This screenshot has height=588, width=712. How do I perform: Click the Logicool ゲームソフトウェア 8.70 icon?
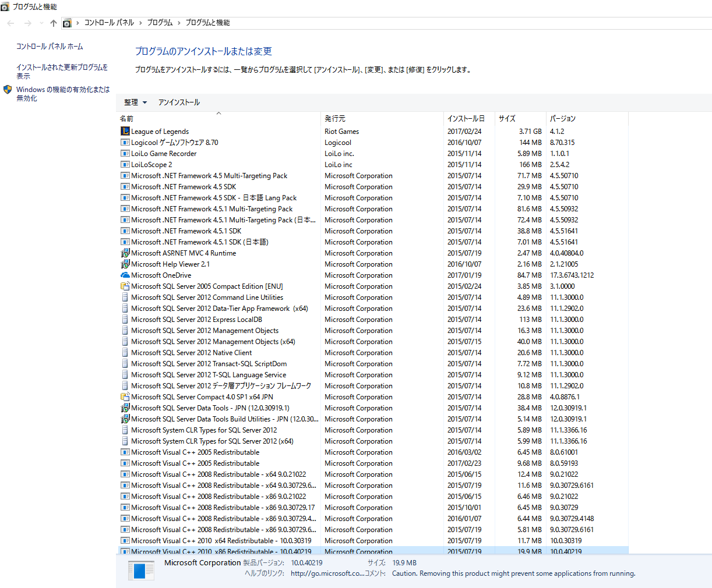[125, 142]
